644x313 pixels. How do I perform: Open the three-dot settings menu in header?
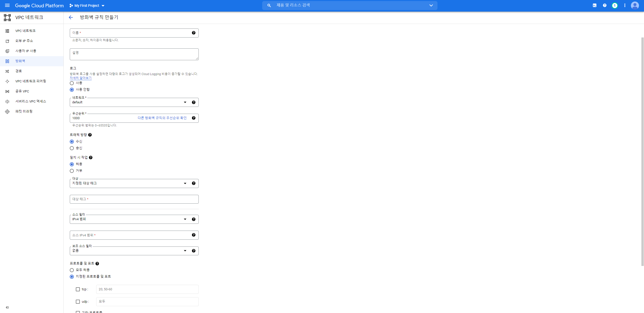pyautogui.click(x=625, y=5)
